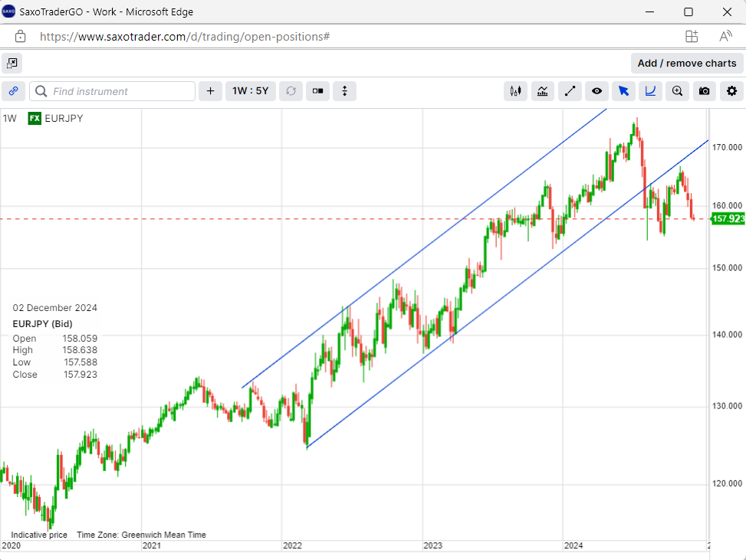Click the saxotrader.com address bar URL
746x560 pixels.
pos(185,37)
